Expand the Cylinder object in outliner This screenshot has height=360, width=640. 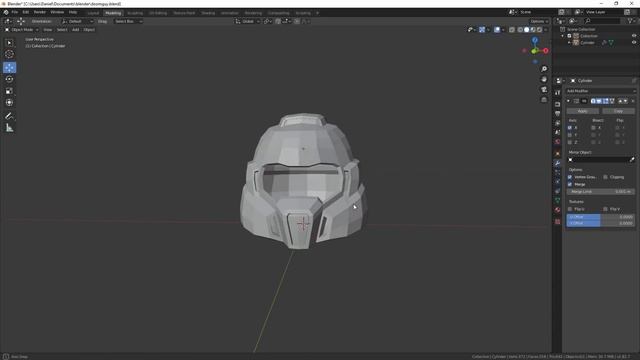pos(569,42)
